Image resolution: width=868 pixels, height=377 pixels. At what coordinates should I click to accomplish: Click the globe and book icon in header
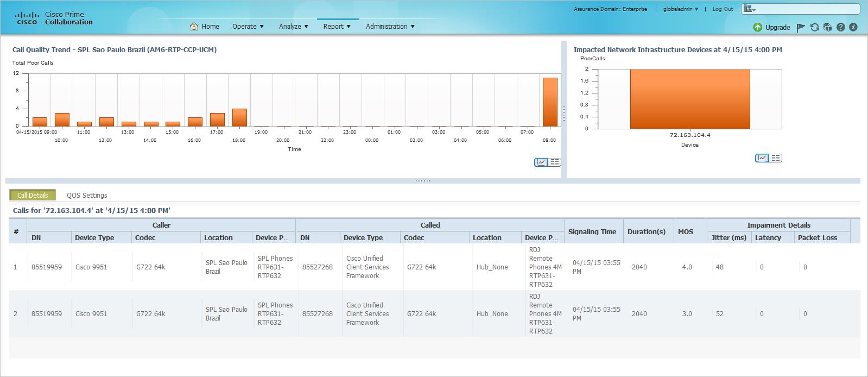(827, 27)
